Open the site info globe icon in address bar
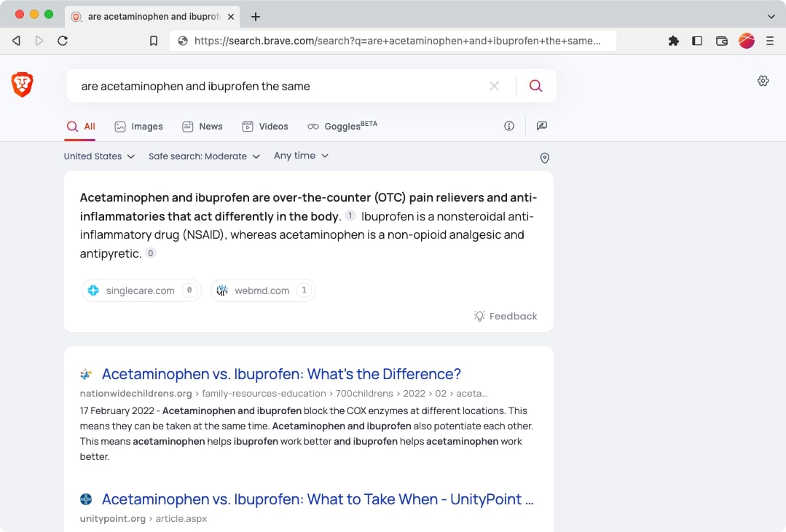This screenshot has width=786, height=532. [x=183, y=41]
